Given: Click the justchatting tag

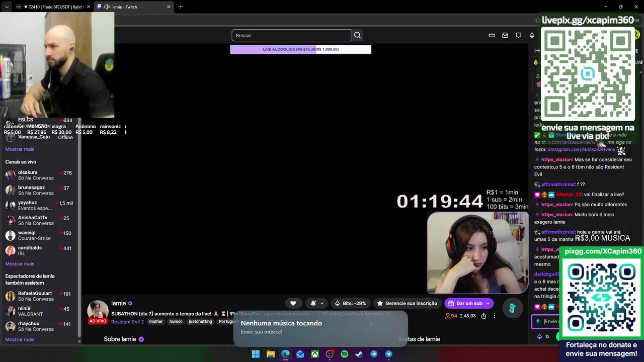Looking at the screenshot, I should pyautogui.click(x=200, y=321).
